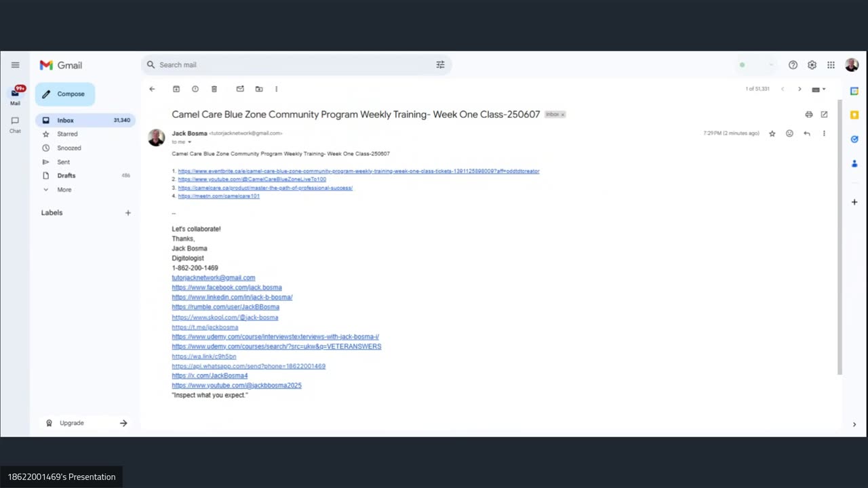Create a new label with plus icon

tap(127, 213)
